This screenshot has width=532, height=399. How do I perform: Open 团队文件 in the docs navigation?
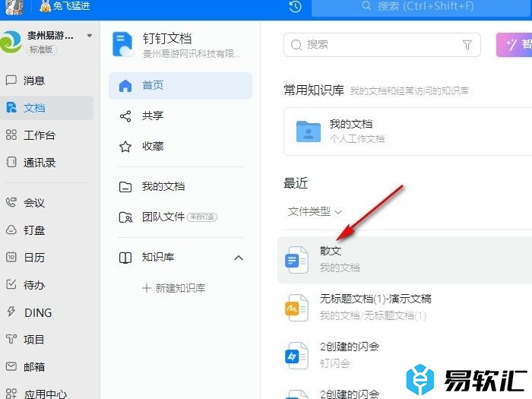(x=181, y=217)
